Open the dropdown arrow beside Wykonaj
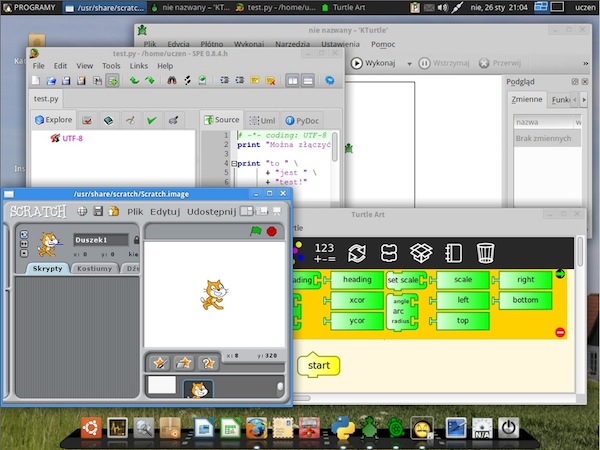Viewport: 600px width, 450px height. [409, 64]
